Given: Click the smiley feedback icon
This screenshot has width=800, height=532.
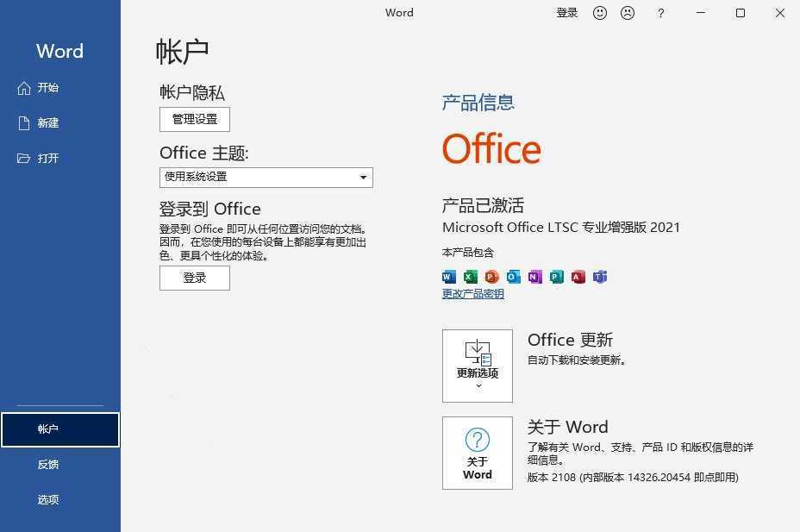Looking at the screenshot, I should (x=600, y=13).
